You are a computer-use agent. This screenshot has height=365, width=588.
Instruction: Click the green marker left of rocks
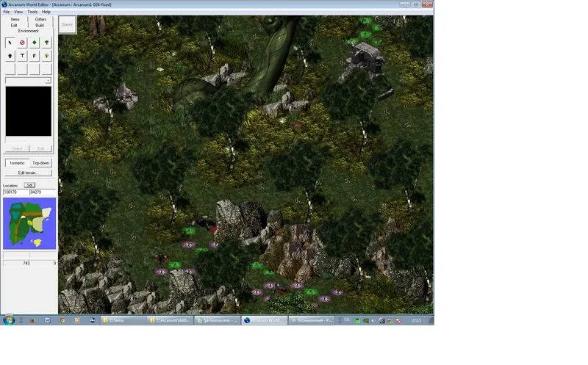click(189, 231)
